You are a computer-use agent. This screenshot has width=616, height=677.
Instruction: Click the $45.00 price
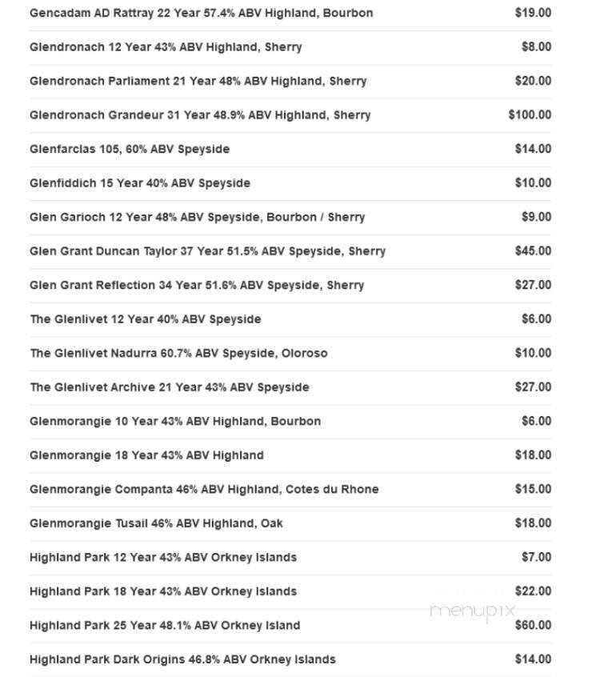pos(532,250)
